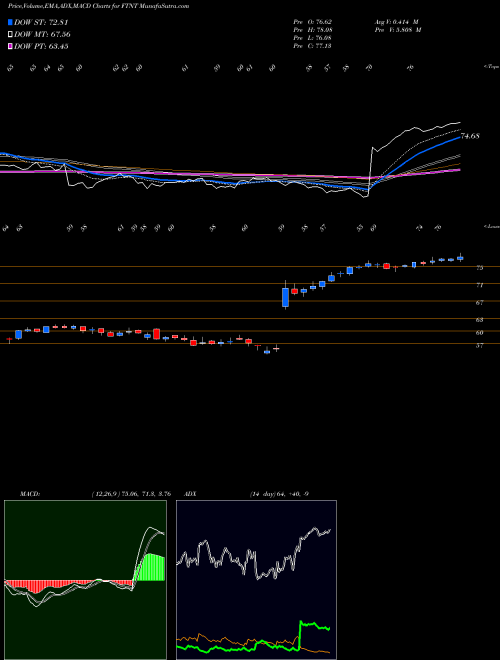Click the 75 price axis label
This screenshot has width=500, height=660.
pyautogui.click(x=479, y=268)
